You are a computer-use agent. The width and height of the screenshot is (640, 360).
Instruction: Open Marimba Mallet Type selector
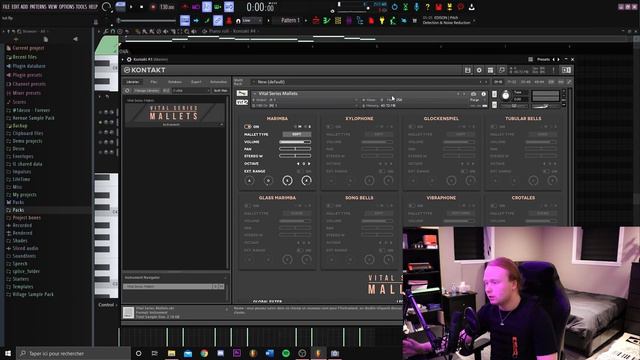(297, 134)
